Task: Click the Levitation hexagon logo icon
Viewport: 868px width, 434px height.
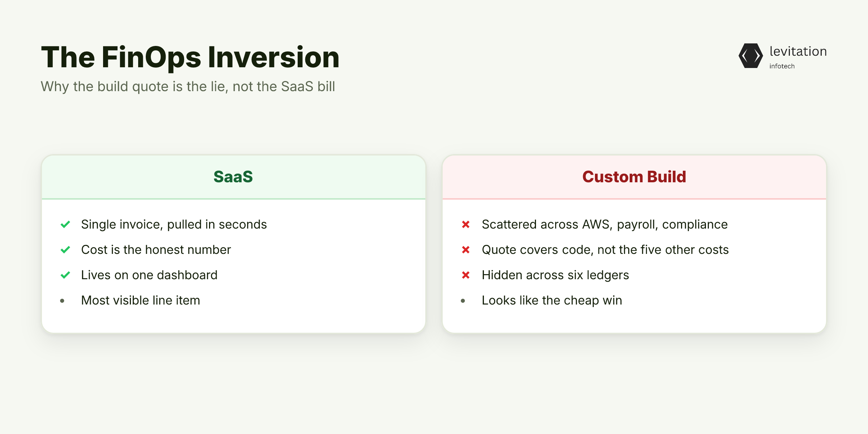Action: click(x=751, y=56)
